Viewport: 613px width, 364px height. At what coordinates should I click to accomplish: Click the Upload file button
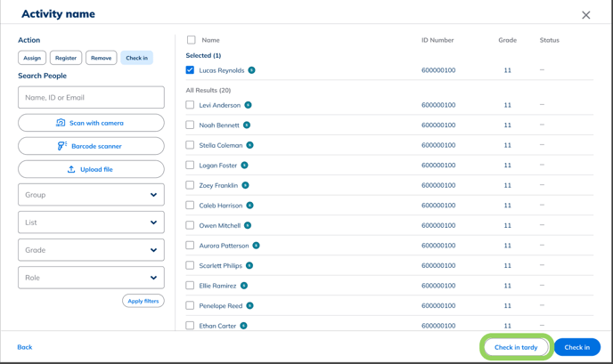pos(91,169)
